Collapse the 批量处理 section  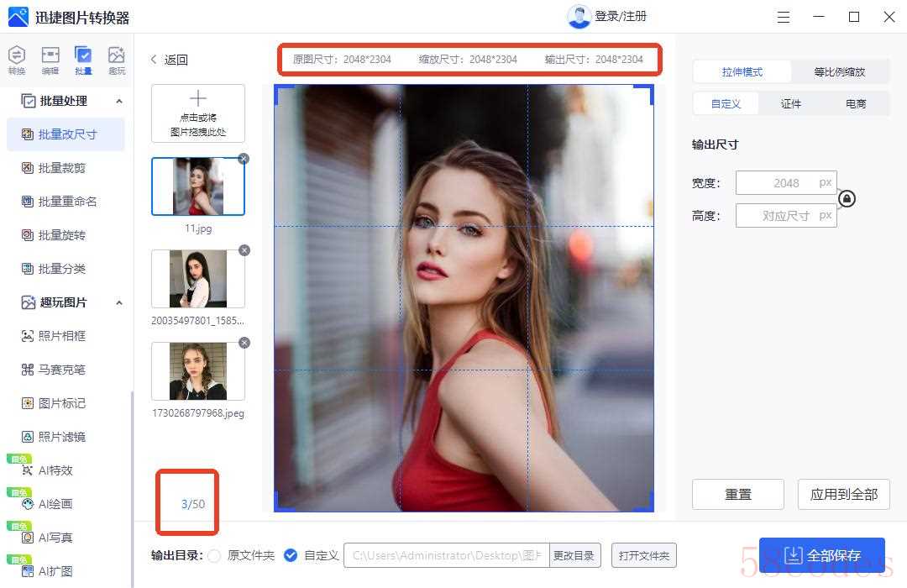pyautogui.click(x=118, y=101)
